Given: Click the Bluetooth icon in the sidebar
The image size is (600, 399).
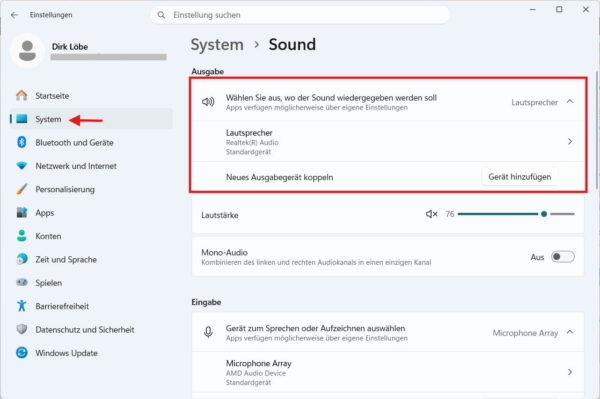Looking at the screenshot, I should coord(22,142).
